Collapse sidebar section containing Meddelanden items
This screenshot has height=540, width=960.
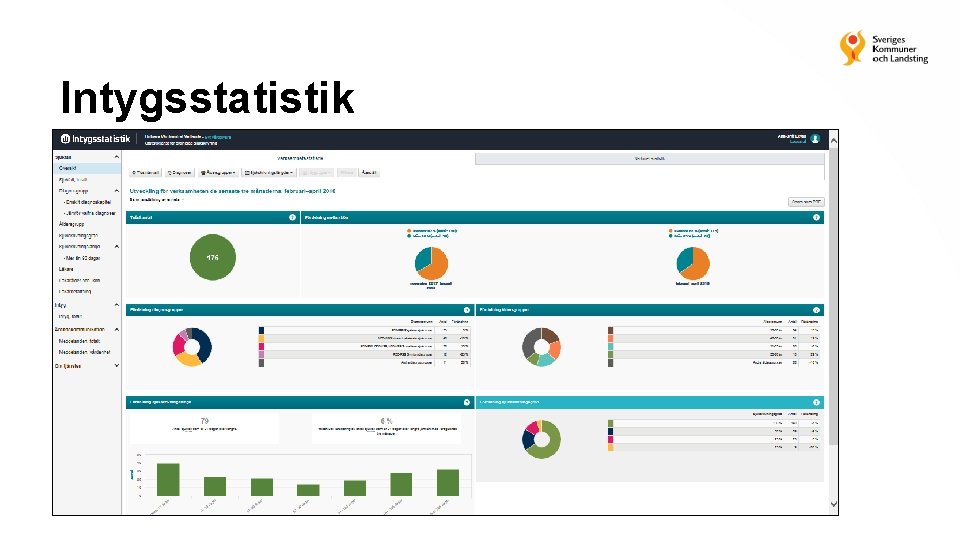click(x=116, y=329)
